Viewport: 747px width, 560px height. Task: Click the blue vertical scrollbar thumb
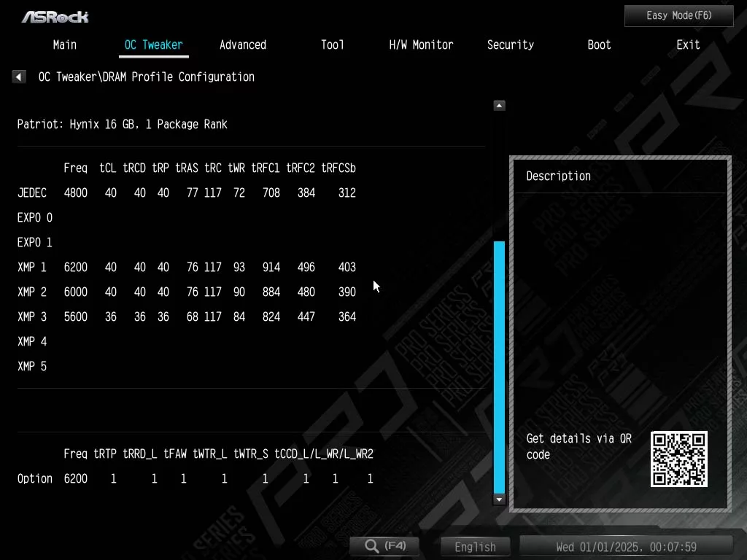click(499, 367)
